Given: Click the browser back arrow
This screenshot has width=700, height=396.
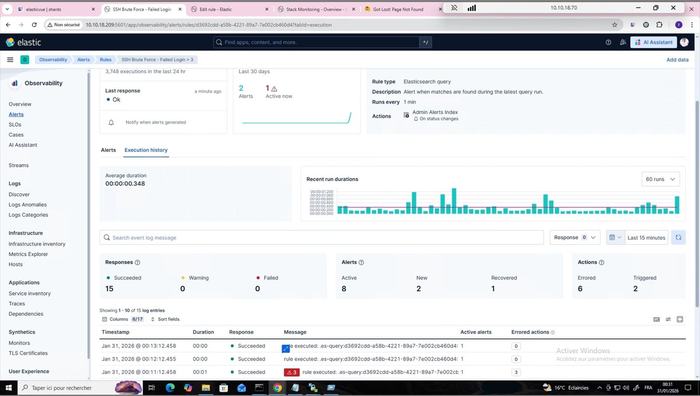Looking at the screenshot, I should (8, 25).
